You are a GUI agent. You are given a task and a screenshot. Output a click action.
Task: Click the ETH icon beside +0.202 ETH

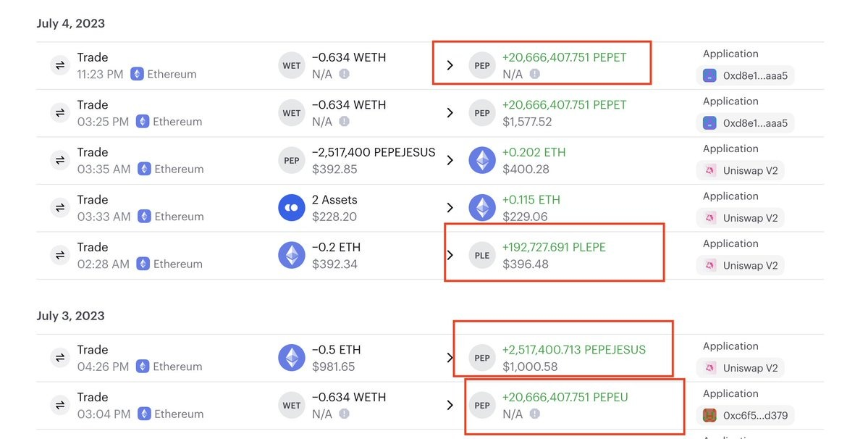482,160
